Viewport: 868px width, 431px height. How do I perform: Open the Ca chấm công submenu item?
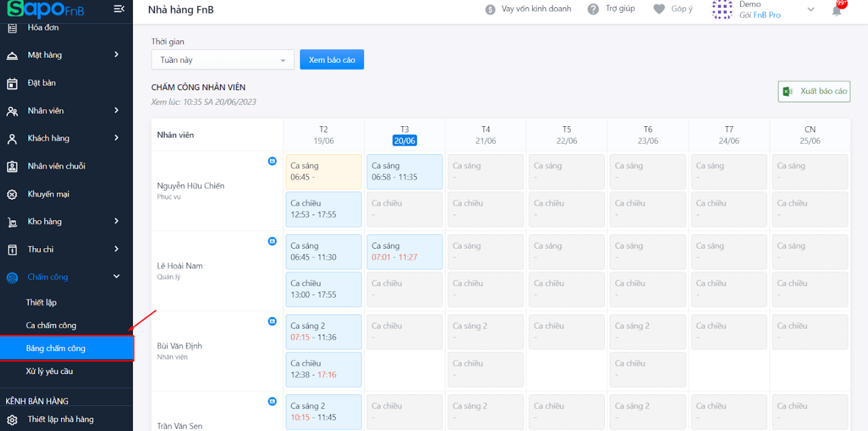pyautogui.click(x=51, y=326)
